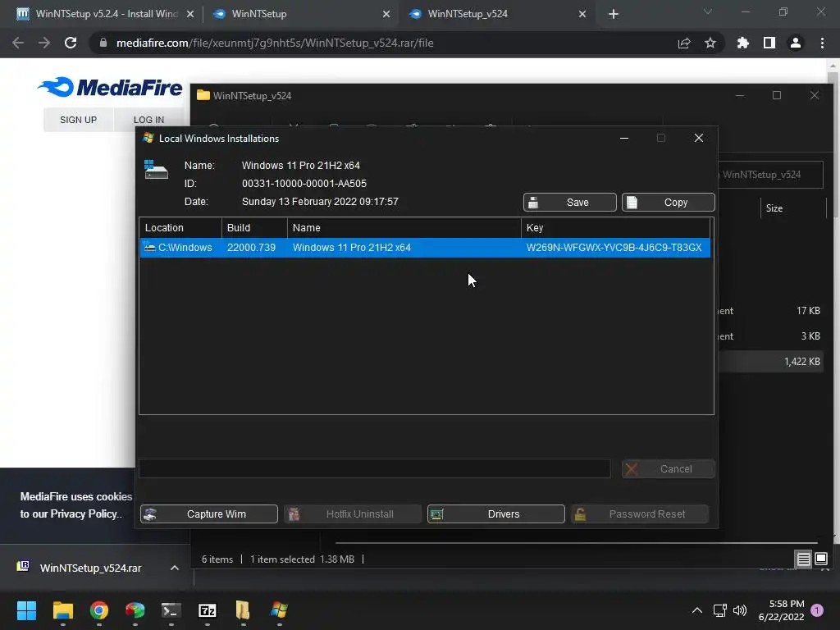
Task: Open the Chrome profile icon
Action: [796, 43]
